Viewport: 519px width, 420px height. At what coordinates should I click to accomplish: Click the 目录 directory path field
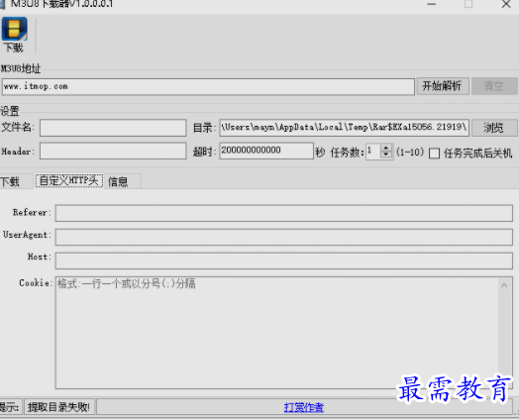click(x=344, y=128)
